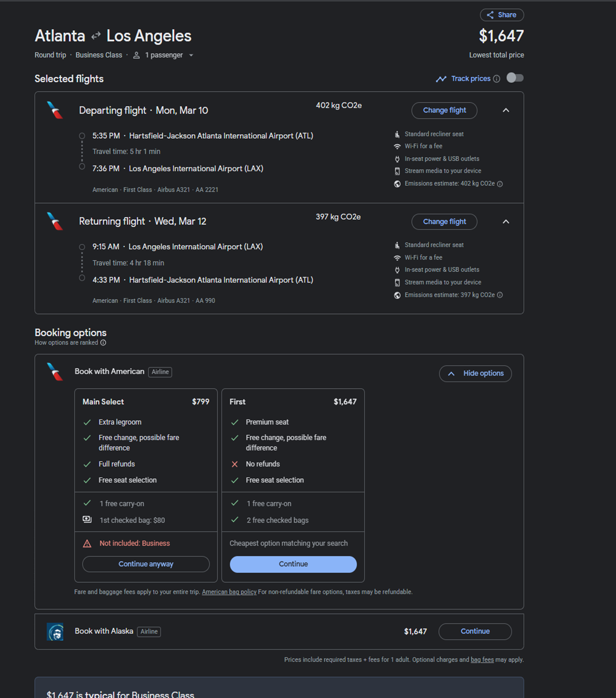Click American logo in Book with American
The width and height of the screenshot is (616, 698).
tap(55, 372)
